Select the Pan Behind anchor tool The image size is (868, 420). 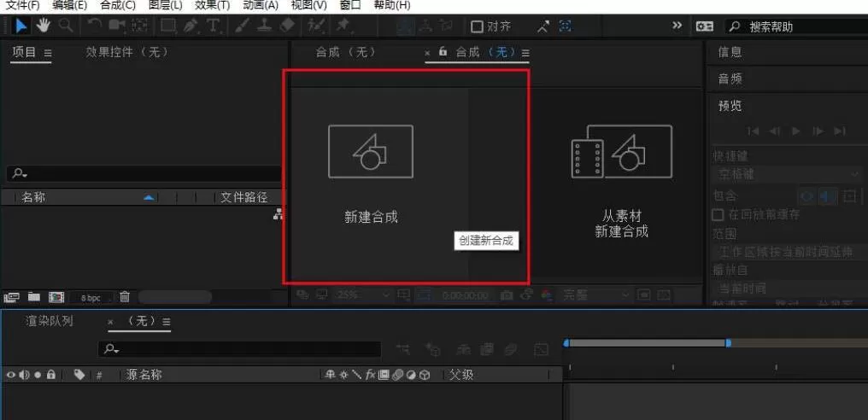coord(140,26)
